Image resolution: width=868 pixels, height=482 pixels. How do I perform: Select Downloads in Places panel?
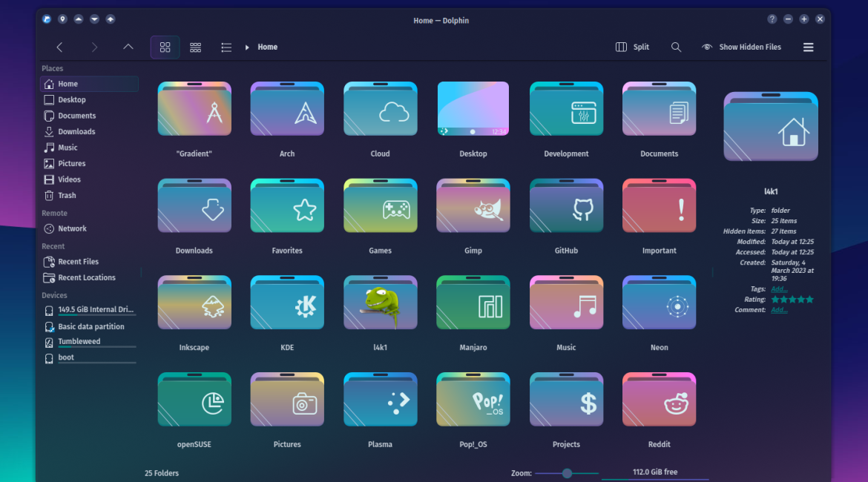pos(76,132)
